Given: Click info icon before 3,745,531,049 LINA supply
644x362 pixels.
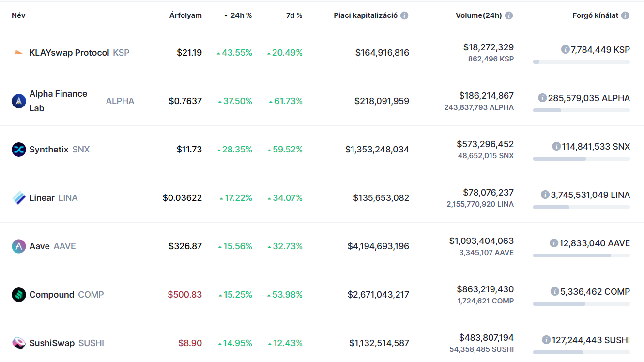Looking at the screenshot, I should pyautogui.click(x=545, y=195).
